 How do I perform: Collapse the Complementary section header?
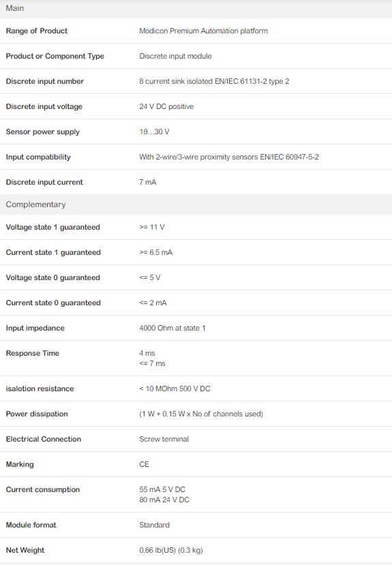click(196, 204)
